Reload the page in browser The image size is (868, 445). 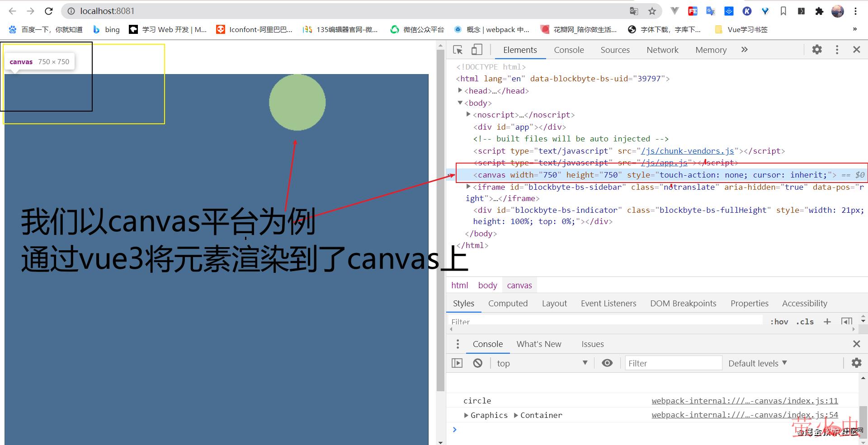point(49,11)
